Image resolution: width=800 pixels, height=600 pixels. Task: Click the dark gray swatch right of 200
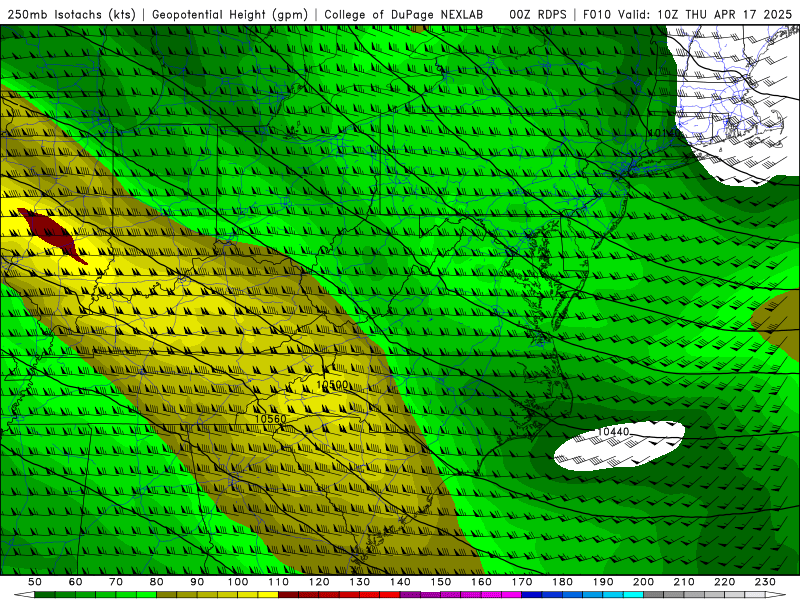(654, 595)
